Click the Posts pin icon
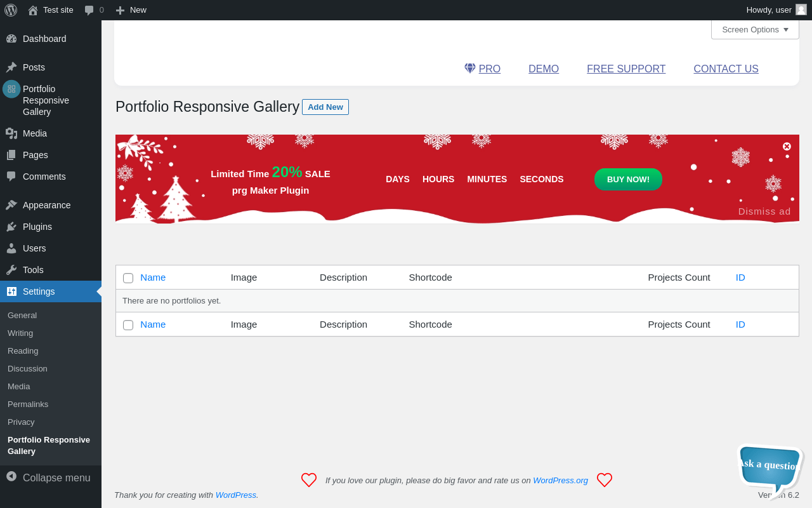This screenshot has width=812, height=508. (x=11, y=67)
